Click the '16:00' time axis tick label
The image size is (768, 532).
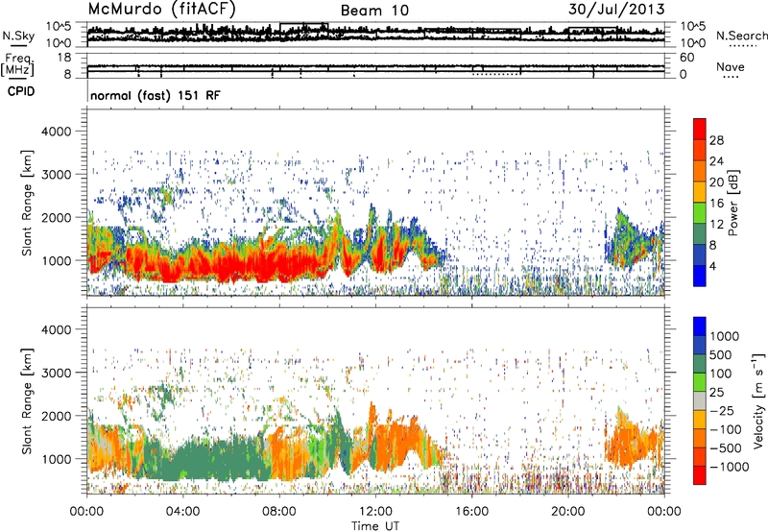(471, 512)
